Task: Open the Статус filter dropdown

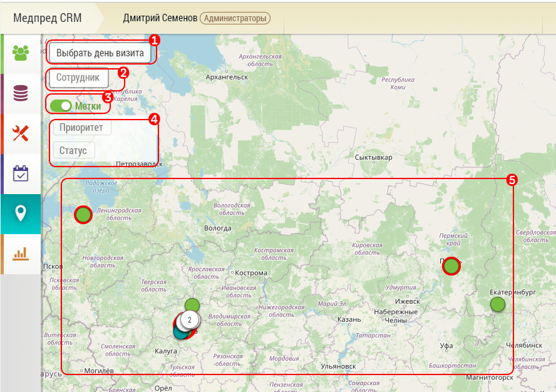Action: 74,150
